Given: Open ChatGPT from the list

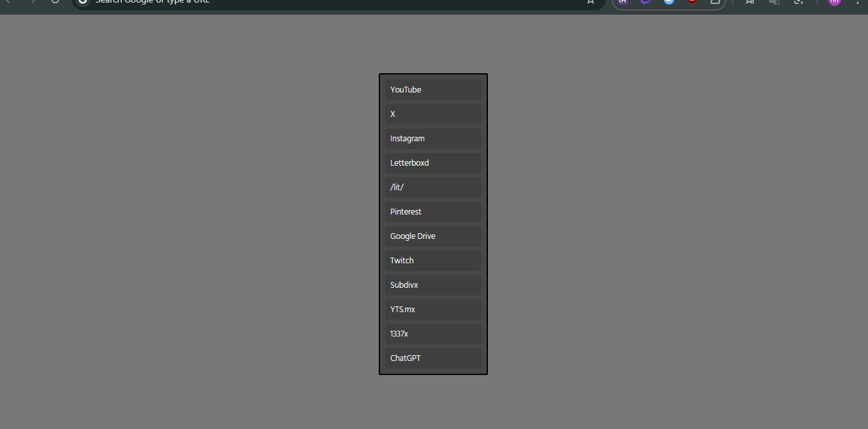Looking at the screenshot, I should (x=433, y=358).
